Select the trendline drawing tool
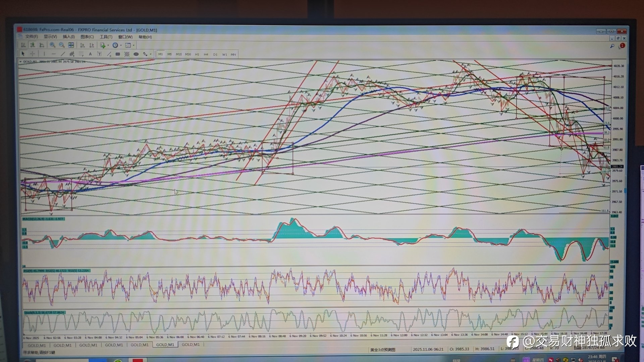Viewport: 644px width, 362px height. point(63,54)
